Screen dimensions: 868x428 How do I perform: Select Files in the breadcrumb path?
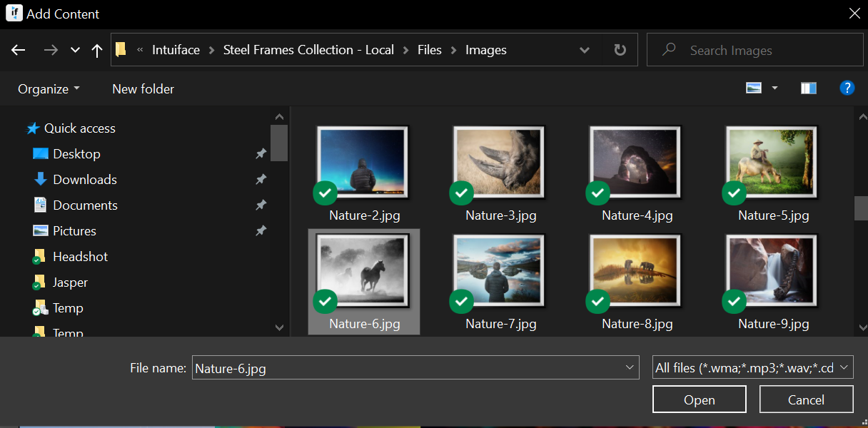point(429,49)
